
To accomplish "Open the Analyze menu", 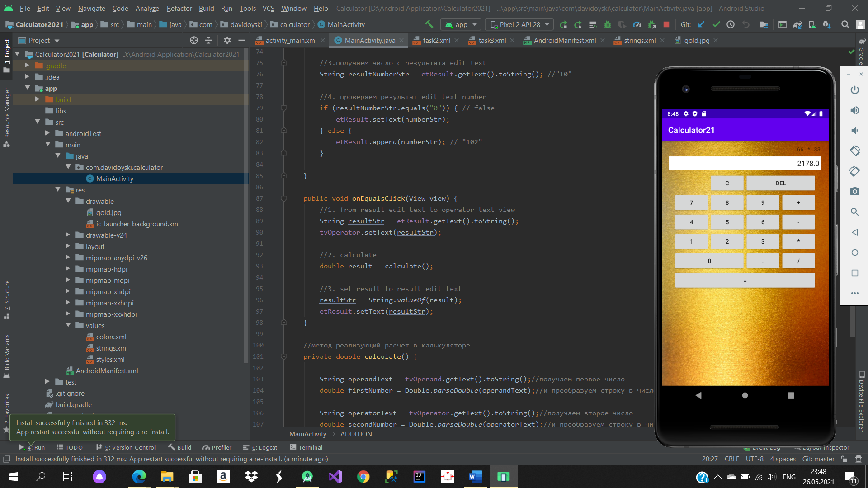I will pos(147,8).
